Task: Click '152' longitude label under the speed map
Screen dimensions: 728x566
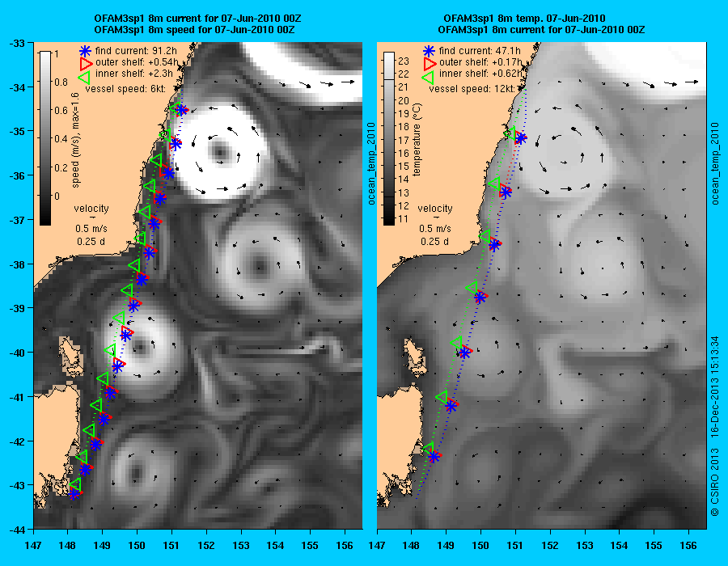Action: 206,546
